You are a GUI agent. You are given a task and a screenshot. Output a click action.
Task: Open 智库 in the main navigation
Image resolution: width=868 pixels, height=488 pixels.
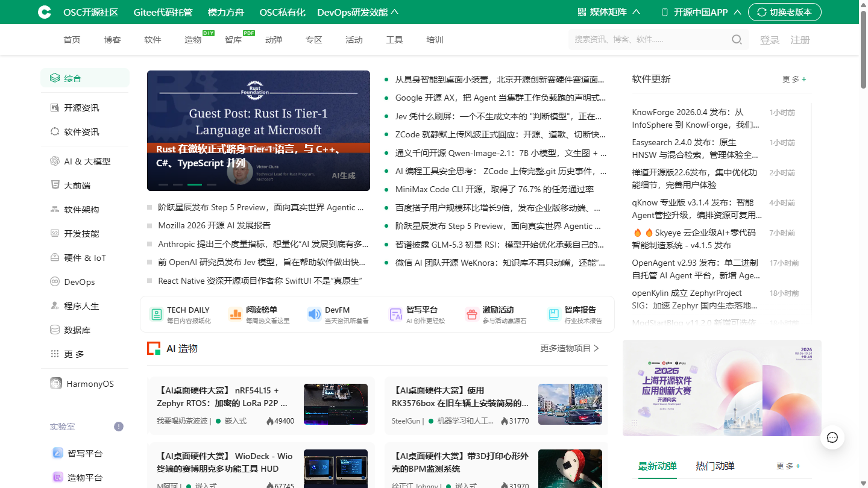click(233, 40)
